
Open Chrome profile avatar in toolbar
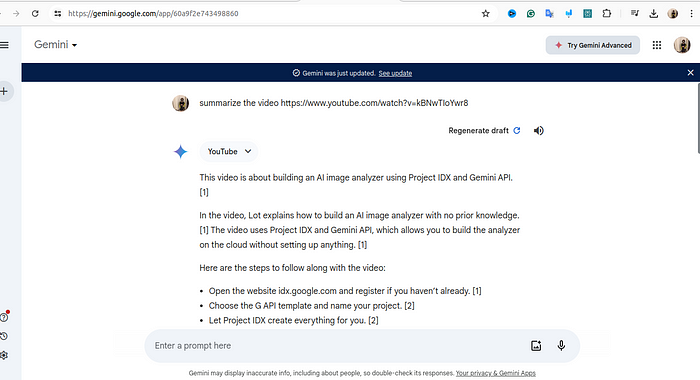673,13
